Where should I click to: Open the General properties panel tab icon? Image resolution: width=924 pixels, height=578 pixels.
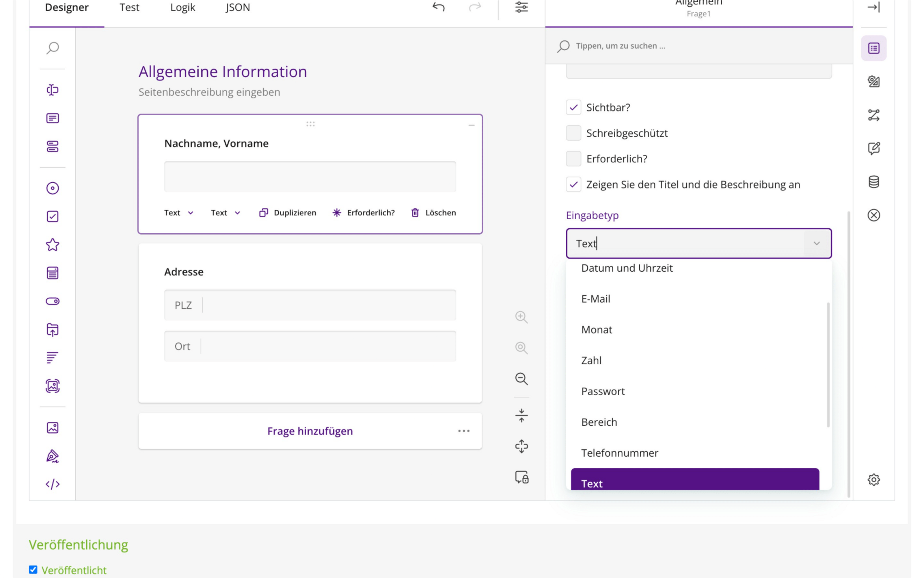pyautogui.click(x=873, y=48)
